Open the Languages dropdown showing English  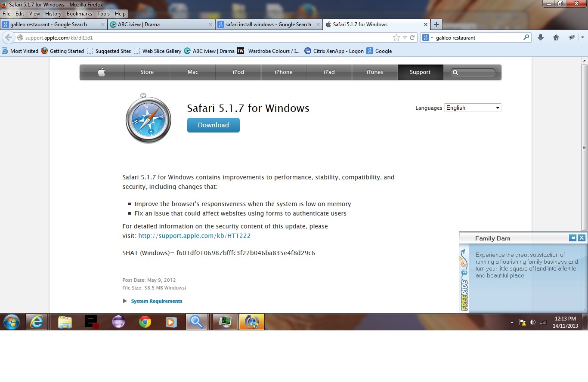coord(473,108)
